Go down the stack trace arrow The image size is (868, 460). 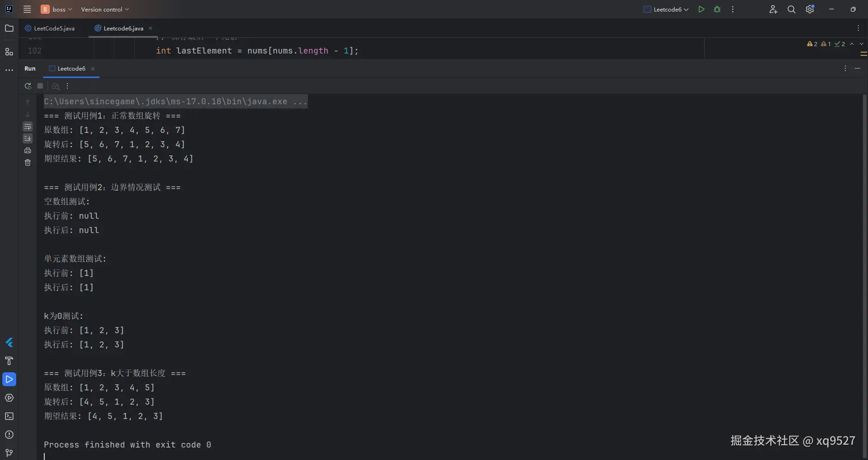[28, 114]
